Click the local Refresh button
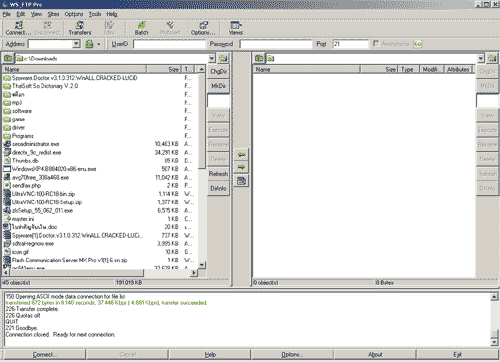Image resolution: width=500 pixels, height=362 pixels. pyautogui.click(x=218, y=174)
